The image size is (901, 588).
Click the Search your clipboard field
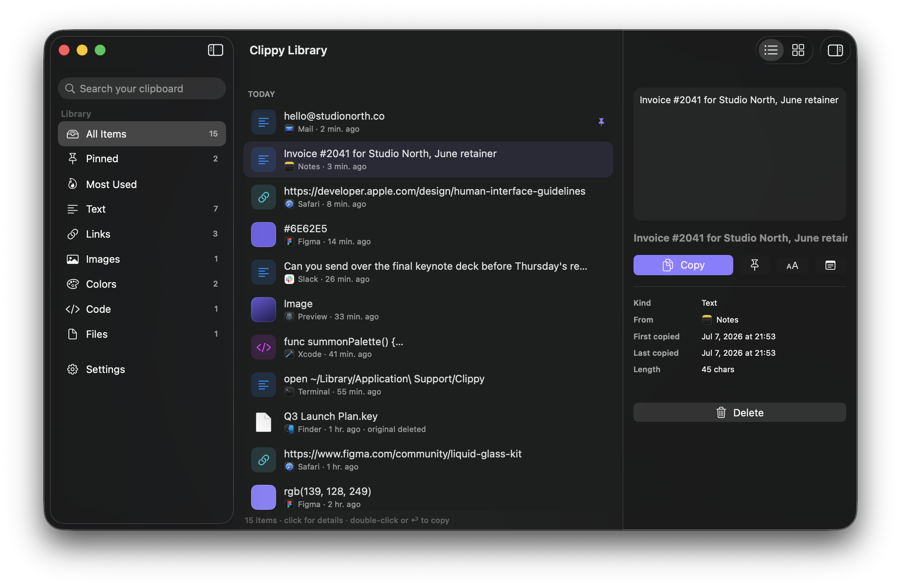point(142,88)
